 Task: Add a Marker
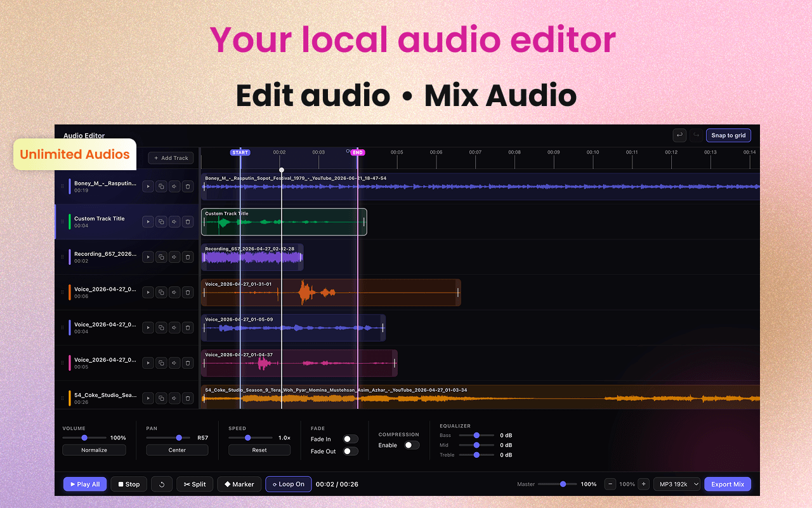[x=239, y=484]
